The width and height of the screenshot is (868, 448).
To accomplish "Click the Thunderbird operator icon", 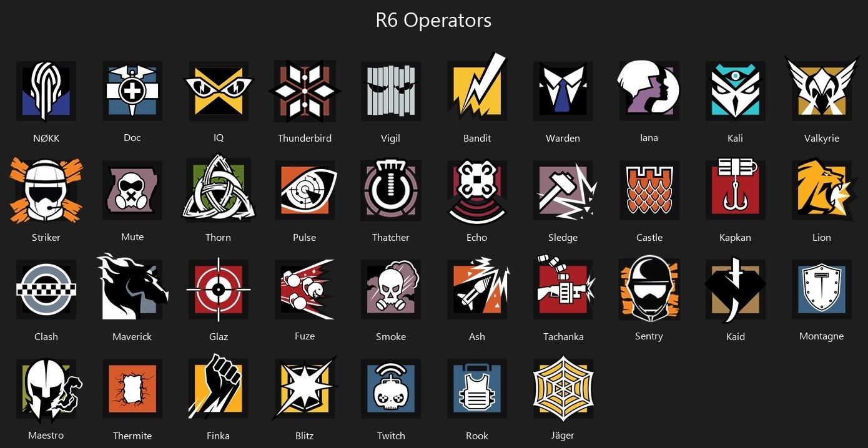I will (305, 91).
